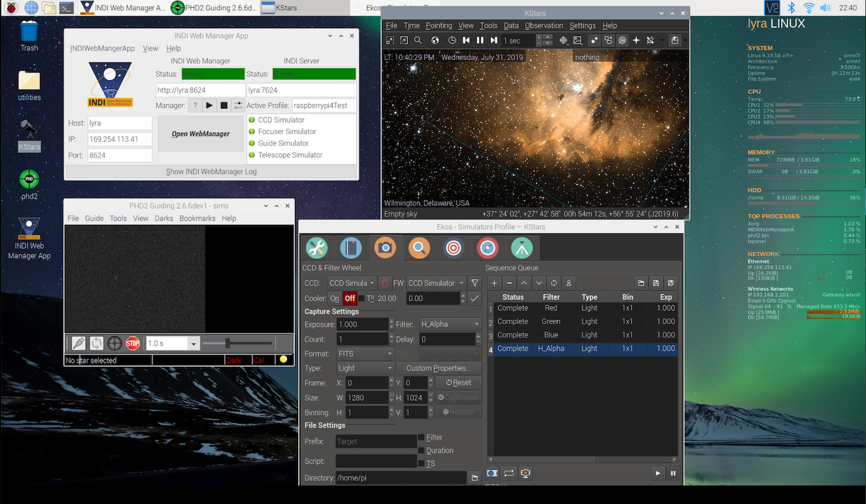
Task: Pause the KStars simulation clock
Action: point(480,41)
